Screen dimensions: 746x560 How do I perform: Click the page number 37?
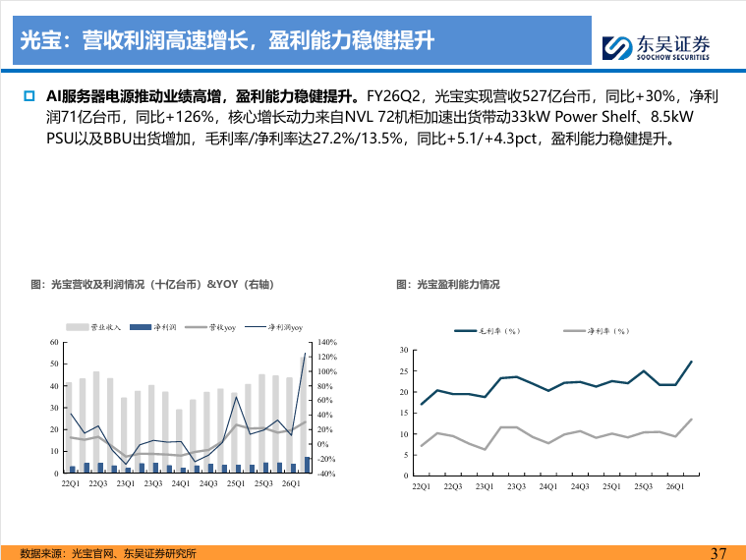[718, 553]
